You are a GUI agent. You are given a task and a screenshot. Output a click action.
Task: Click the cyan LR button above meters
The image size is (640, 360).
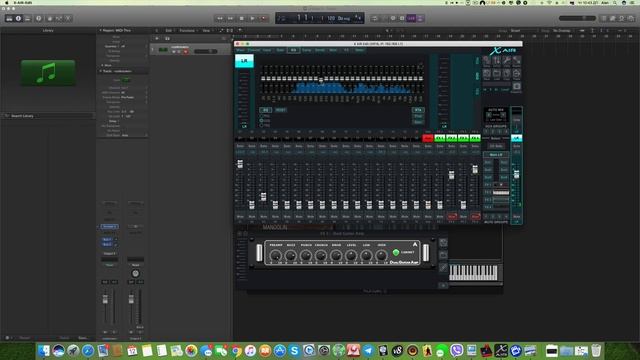tap(244, 61)
